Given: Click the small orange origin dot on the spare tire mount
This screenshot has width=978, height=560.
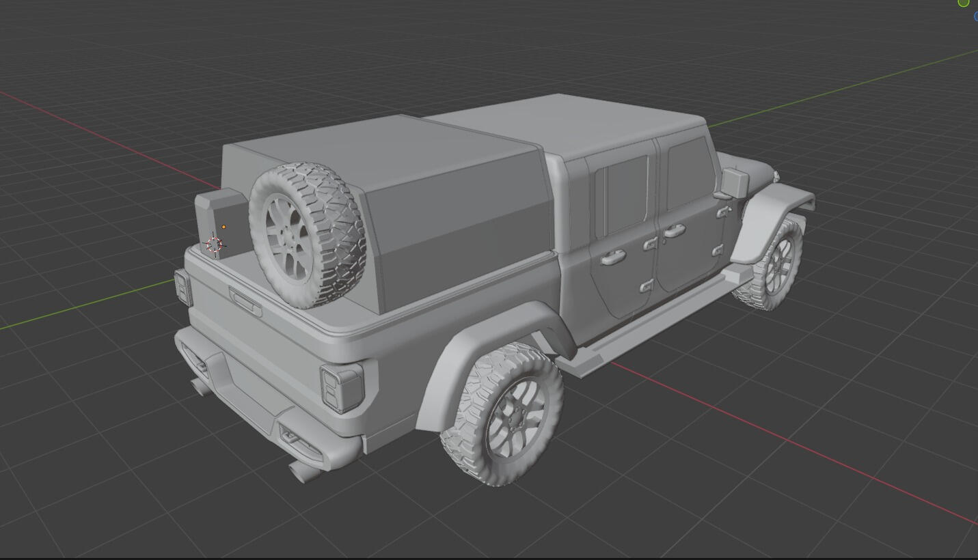Looking at the screenshot, I should pos(223,227).
